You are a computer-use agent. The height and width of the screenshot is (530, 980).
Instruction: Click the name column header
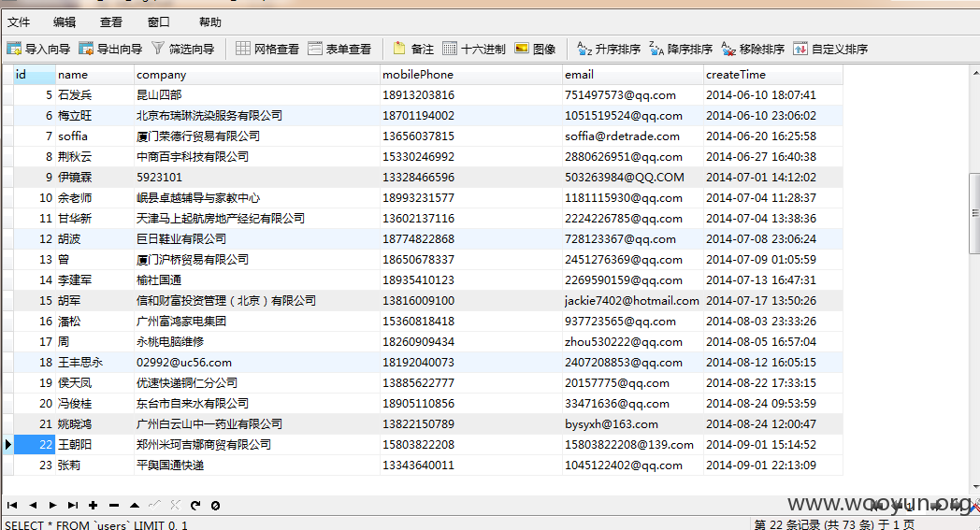coord(94,75)
